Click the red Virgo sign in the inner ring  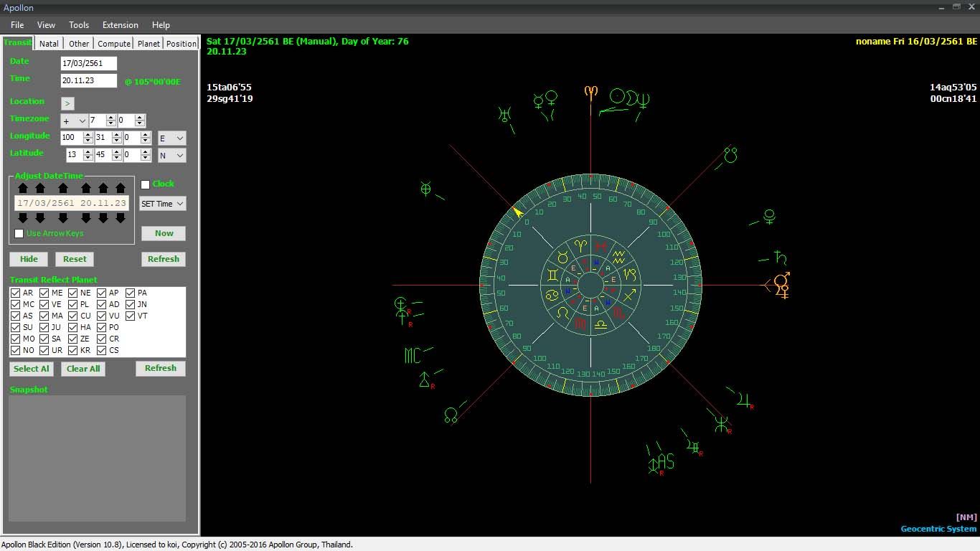(x=580, y=324)
